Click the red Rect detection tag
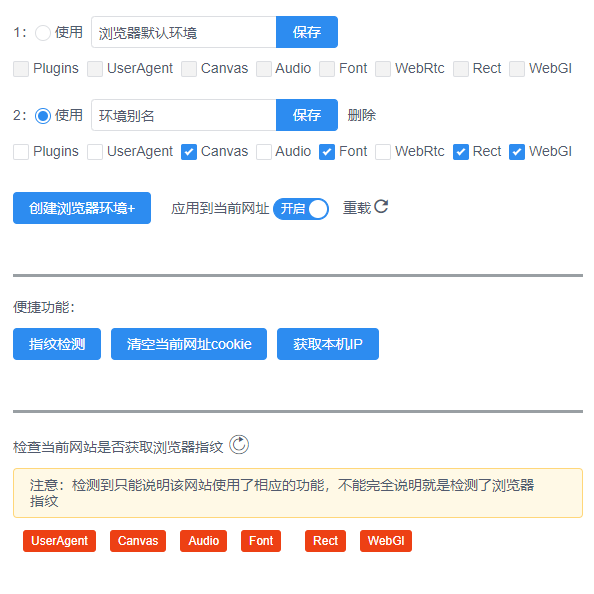The width and height of the screenshot is (594, 594). [325, 541]
